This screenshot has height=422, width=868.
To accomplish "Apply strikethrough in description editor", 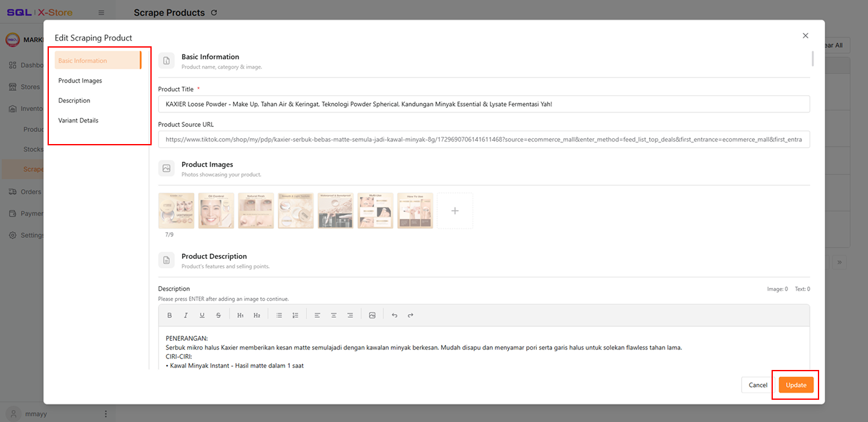I will click(218, 315).
